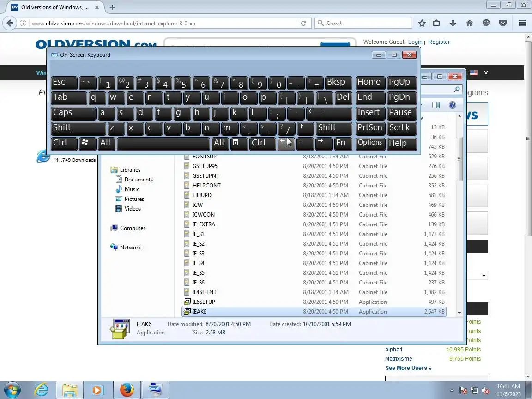This screenshot has width=532, height=399.
Task: Click the Tab key on keyboard
Action: pos(69,98)
